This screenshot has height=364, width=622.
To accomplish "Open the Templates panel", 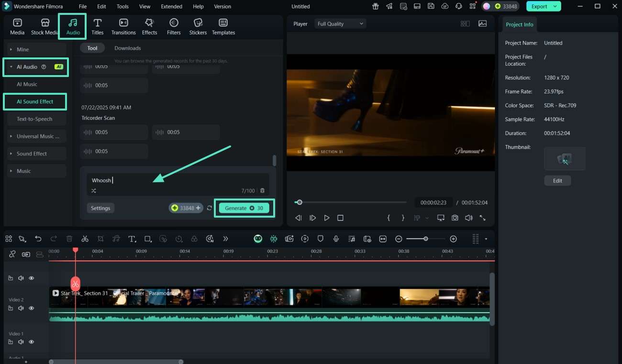I will (223, 27).
